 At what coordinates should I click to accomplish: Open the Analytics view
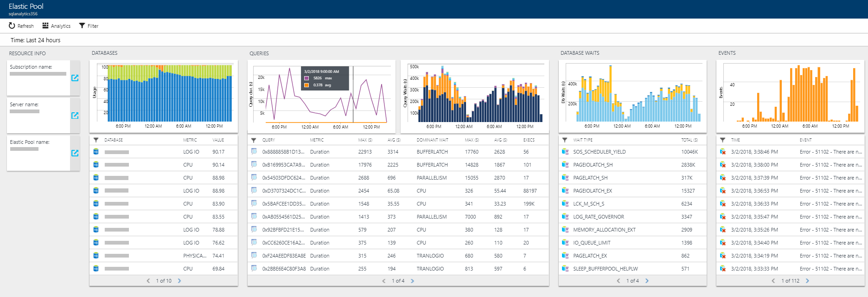tap(56, 26)
